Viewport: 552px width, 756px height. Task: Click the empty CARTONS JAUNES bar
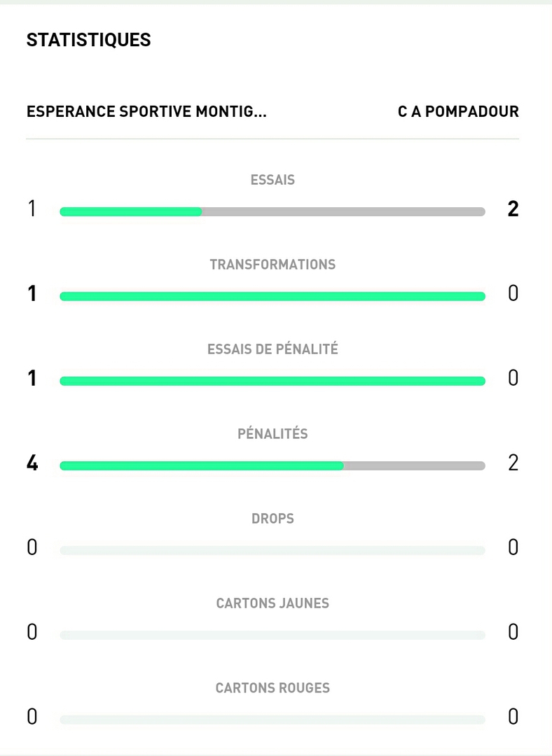(x=272, y=636)
